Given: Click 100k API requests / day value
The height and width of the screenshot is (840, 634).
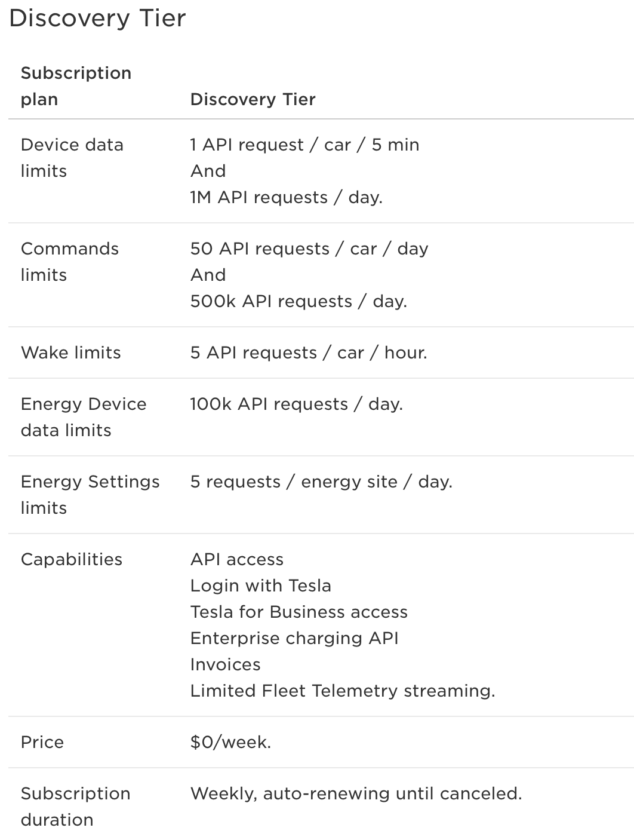Looking at the screenshot, I should pos(296,404).
